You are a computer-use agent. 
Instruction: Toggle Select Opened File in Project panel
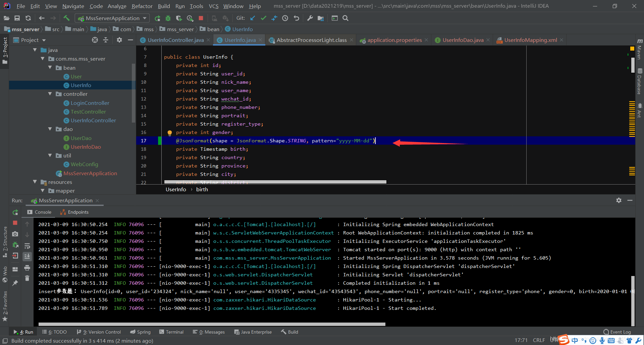95,40
